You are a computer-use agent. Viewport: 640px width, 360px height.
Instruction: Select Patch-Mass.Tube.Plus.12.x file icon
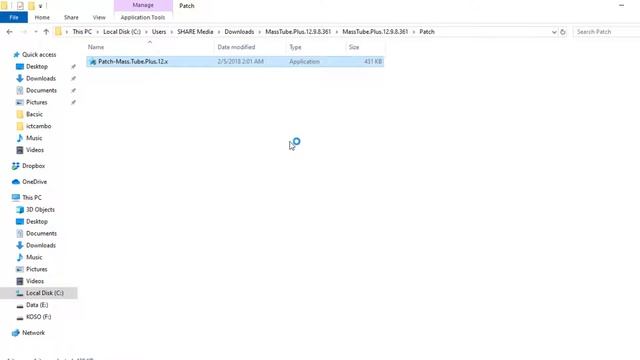click(93, 62)
